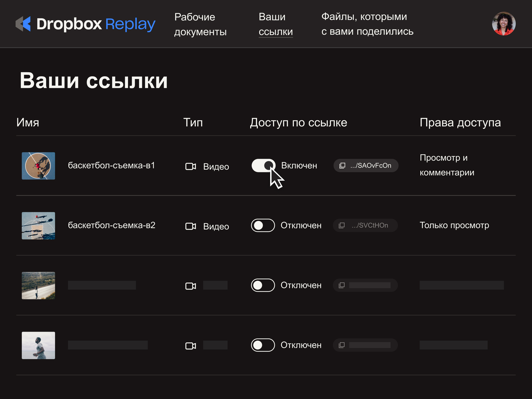Enable link access toggle for баскетбол-съемка-в2

click(263, 225)
